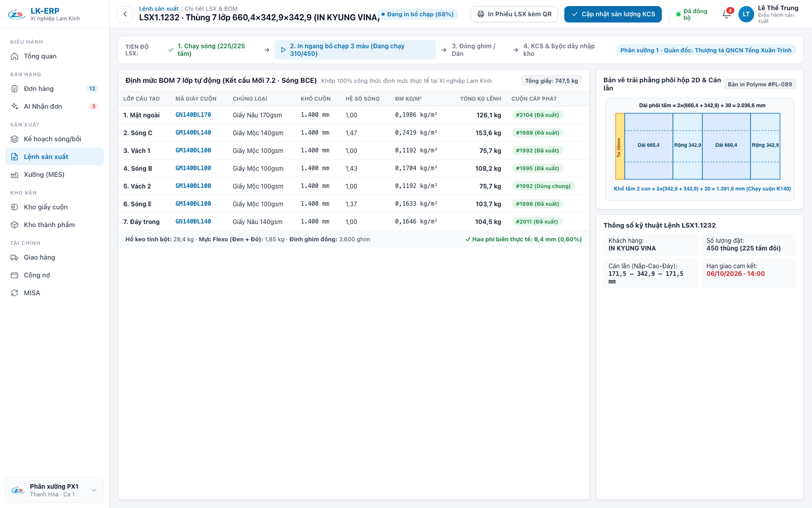Open Xưởng (MES) menu item
The height and width of the screenshot is (508, 812).
[x=54, y=175]
